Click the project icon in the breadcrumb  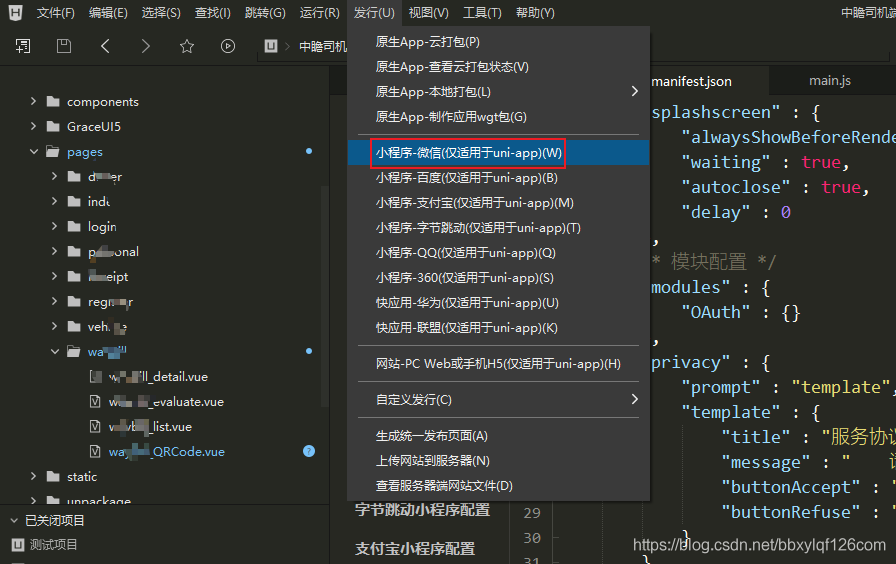(x=271, y=46)
